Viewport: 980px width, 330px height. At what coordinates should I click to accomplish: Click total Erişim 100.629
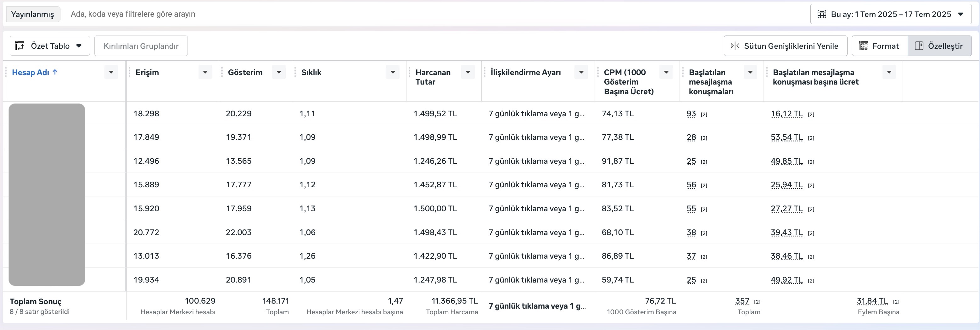pyautogui.click(x=200, y=301)
